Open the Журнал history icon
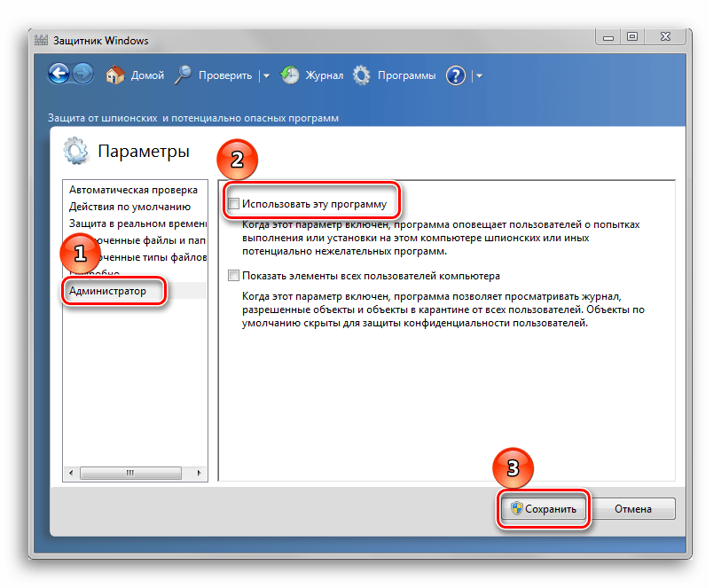The height and width of the screenshot is (588, 721). 290,74
